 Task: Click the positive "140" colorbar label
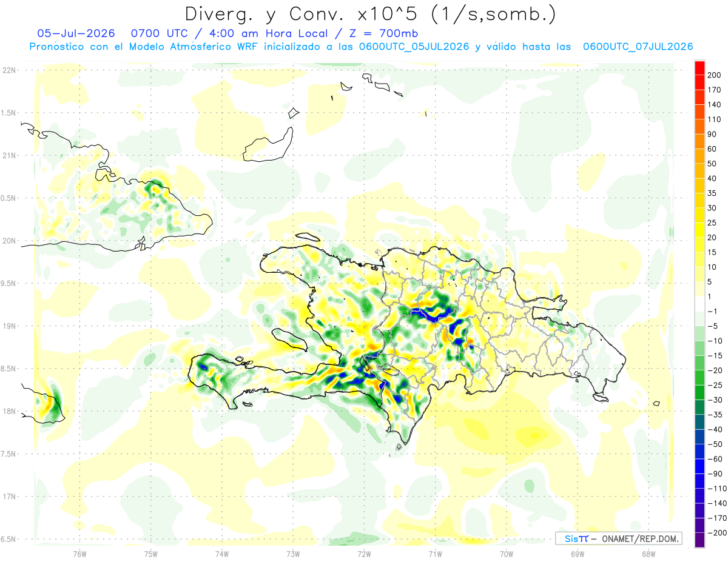(x=714, y=104)
